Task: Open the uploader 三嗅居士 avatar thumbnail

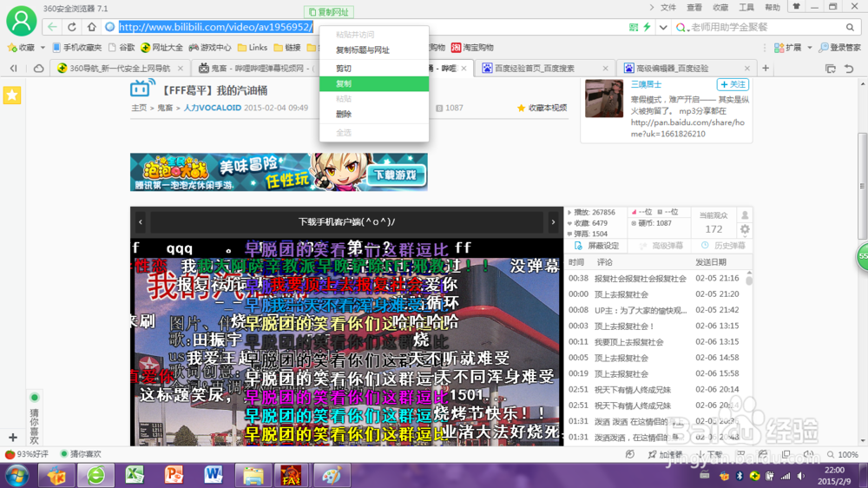Action: click(x=604, y=98)
